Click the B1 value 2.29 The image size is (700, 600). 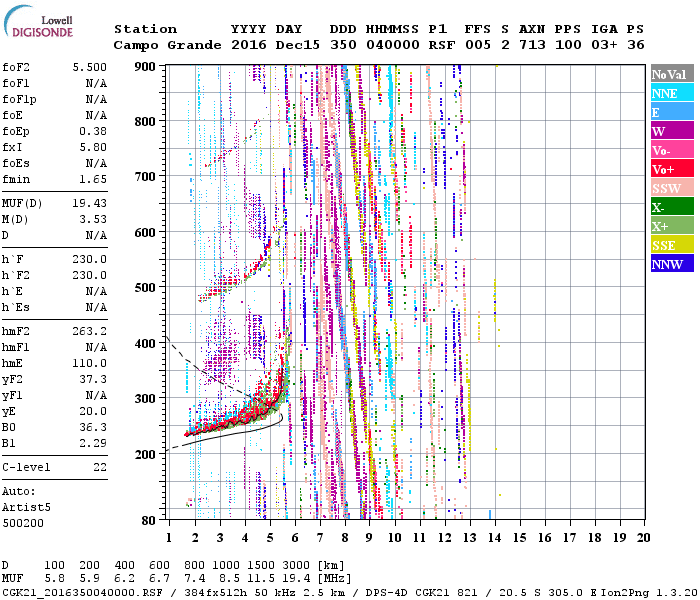pyautogui.click(x=93, y=443)
